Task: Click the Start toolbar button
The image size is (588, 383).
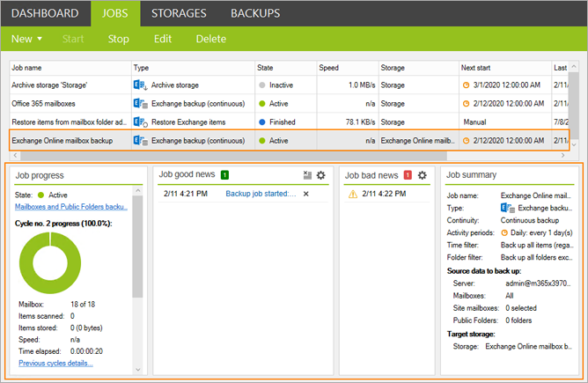Action: click(x=73, y=39)
